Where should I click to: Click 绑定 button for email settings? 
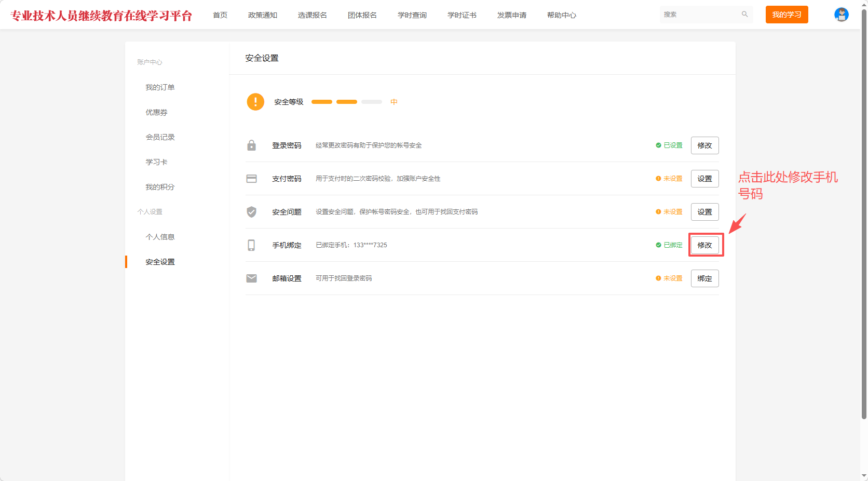pos(704,278)
